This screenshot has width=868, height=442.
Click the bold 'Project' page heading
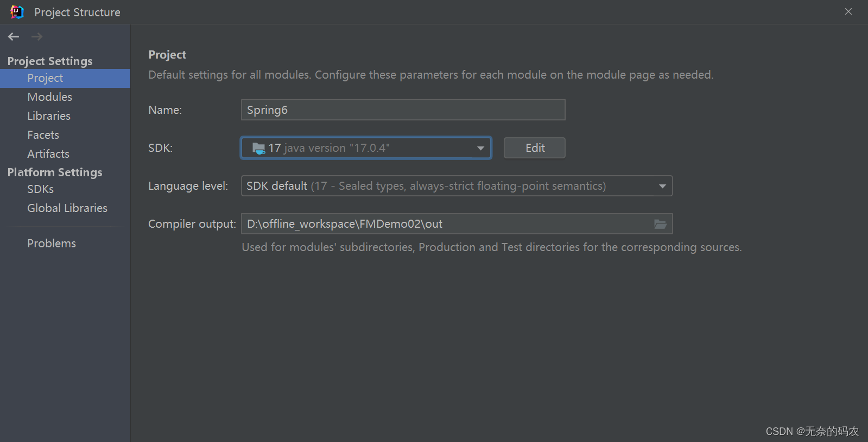(x=167, y=55)
